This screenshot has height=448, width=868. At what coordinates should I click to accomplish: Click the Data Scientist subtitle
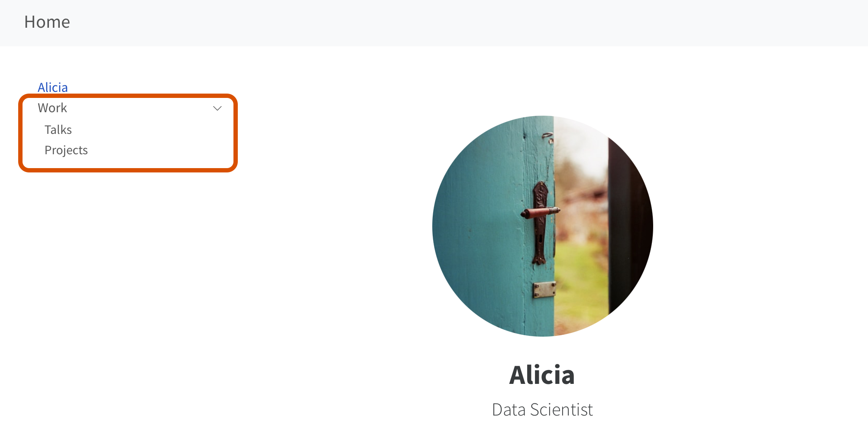[x=542, y=409]
